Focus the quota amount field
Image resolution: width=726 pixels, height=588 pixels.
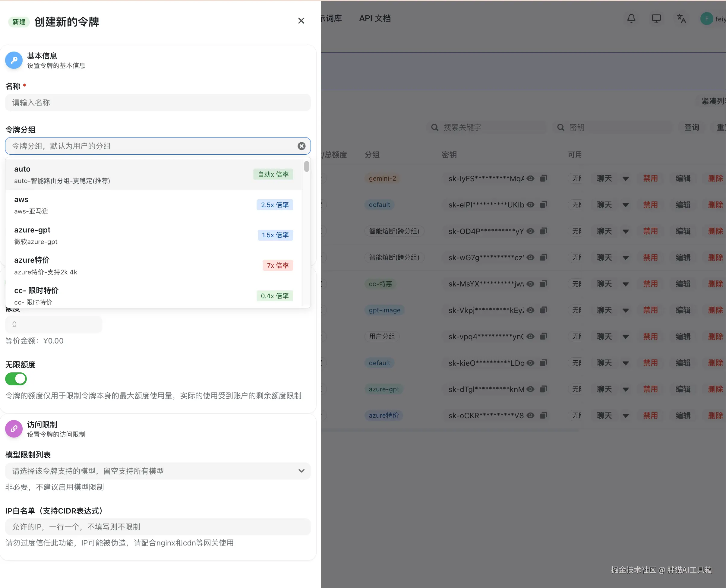click(x=53, y=324)
